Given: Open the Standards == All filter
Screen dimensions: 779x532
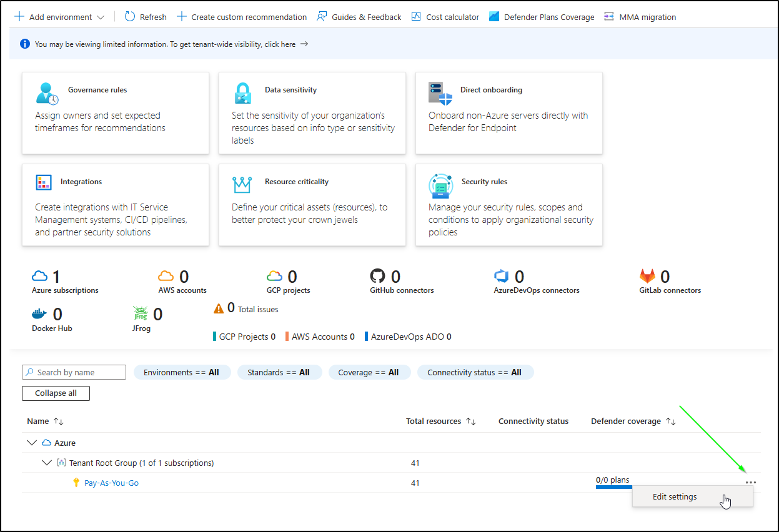Looking at the screenshot, I should click(x=279, y=372).
